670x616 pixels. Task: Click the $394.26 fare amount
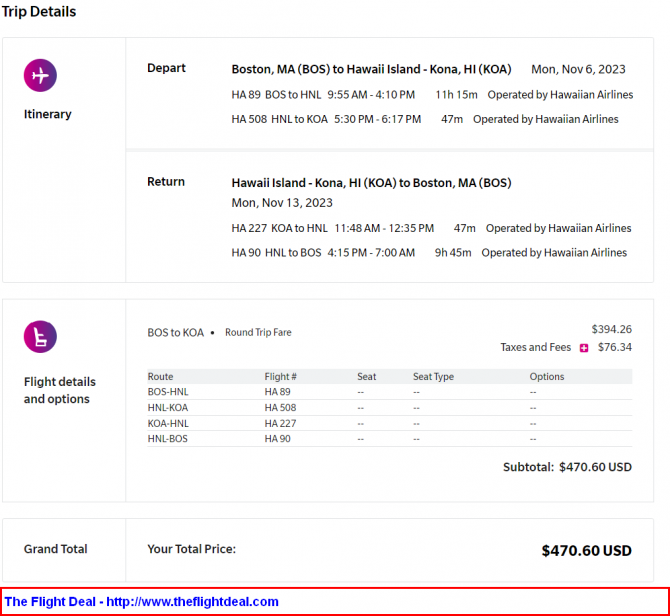point(611,329)
